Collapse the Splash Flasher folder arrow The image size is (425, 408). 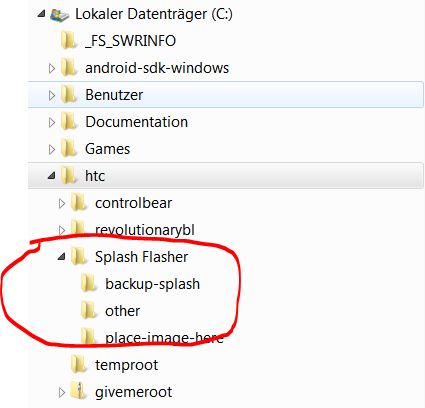click(x=61, y=257)
